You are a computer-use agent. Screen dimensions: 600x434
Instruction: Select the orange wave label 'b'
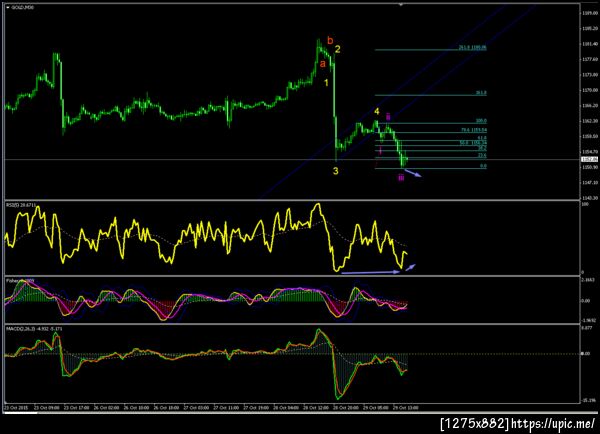(x=330, y=40)
